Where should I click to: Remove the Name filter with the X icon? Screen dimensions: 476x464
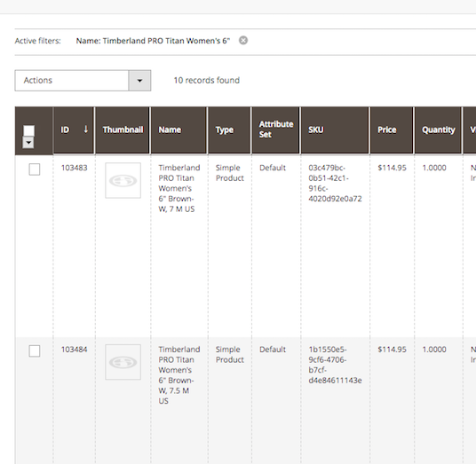click(x=243, y=40)
